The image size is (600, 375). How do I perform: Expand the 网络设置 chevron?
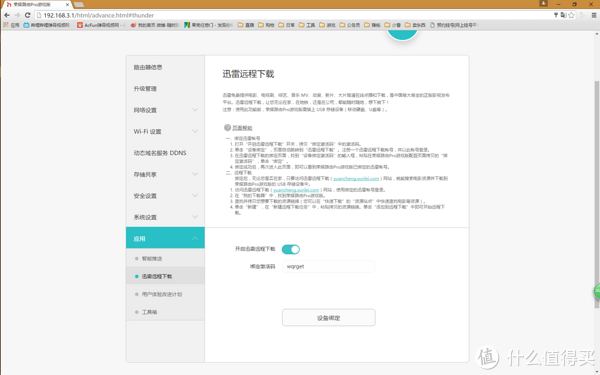(x=195, y=110)
